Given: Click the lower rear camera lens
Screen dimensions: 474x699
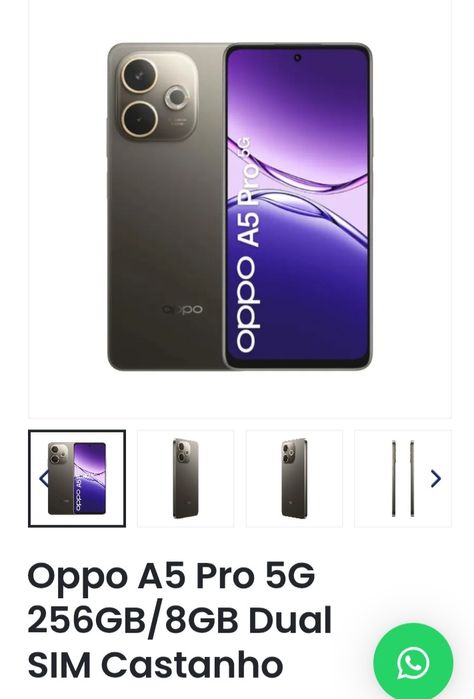Looking at the screenshot, I should pyautogui.click(x=140, y=119).
